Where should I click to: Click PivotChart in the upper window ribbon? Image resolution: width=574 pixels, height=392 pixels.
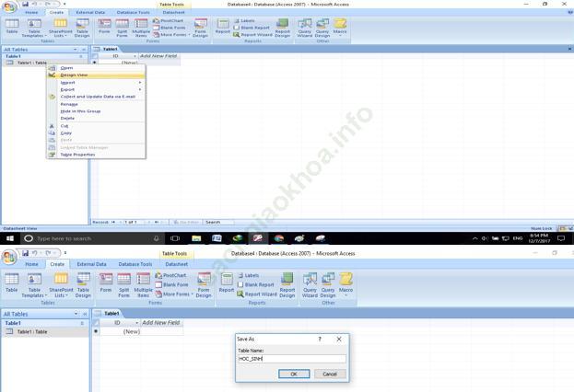click(169, 21)
